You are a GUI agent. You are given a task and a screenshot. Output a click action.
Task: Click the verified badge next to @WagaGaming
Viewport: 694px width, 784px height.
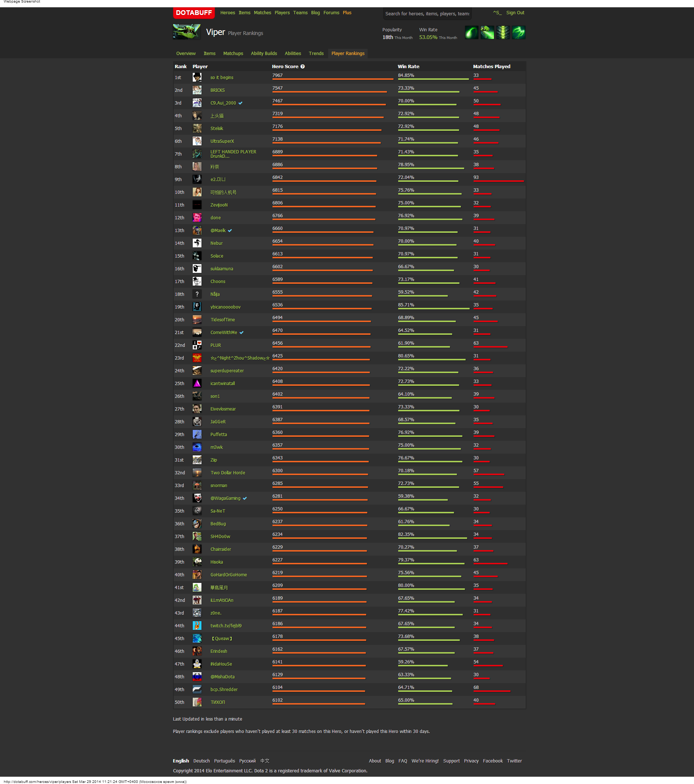point(245,499)
